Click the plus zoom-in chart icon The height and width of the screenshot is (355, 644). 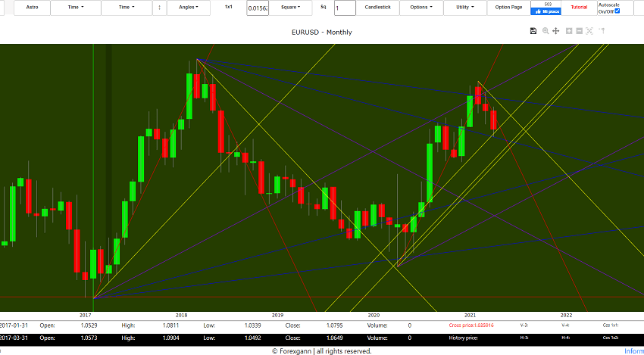pyautogui.click(x=568, y=31)
